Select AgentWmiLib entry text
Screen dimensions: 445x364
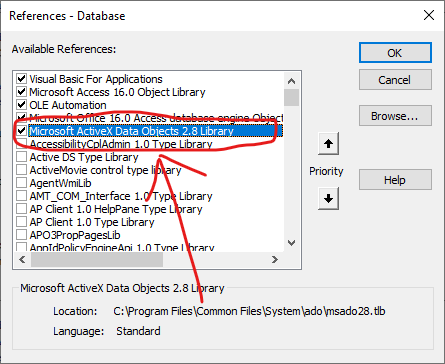pyautogui.click(x=60, y=183)
